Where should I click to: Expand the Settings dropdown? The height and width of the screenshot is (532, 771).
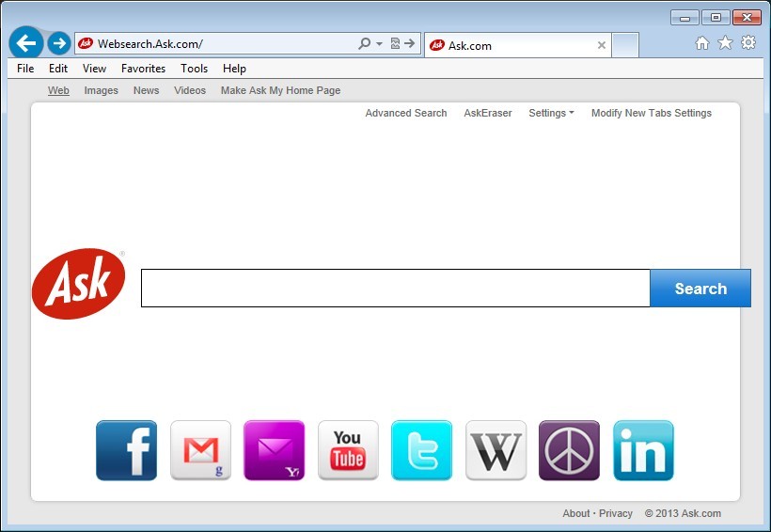pyautogui.click(x=551, y=113)
